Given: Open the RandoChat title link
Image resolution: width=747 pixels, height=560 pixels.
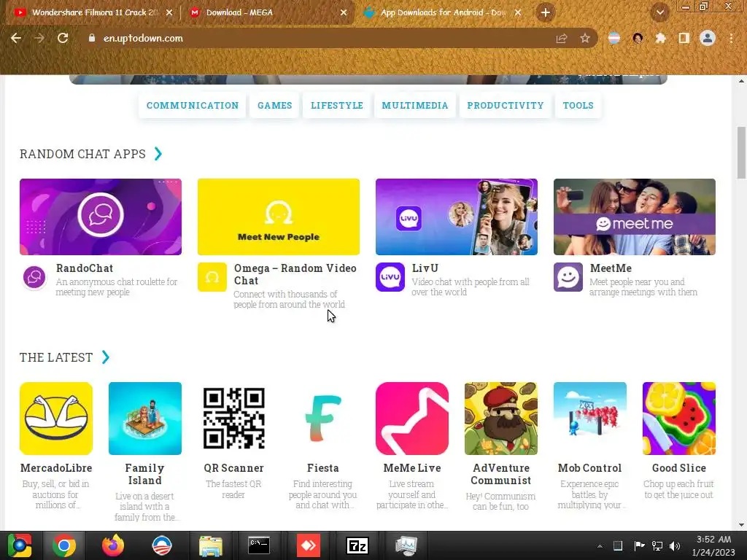Looking at the screenshot, I should tap(85, 268).
